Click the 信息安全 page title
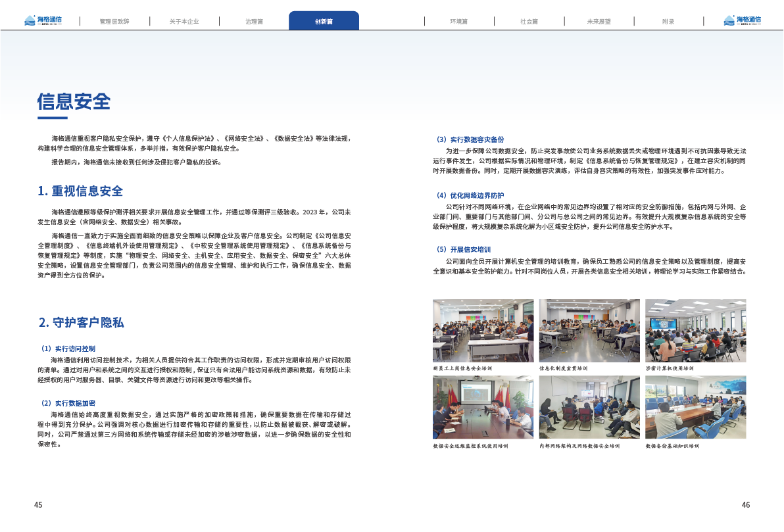The image size is (784, 532). tap(74, 101)
